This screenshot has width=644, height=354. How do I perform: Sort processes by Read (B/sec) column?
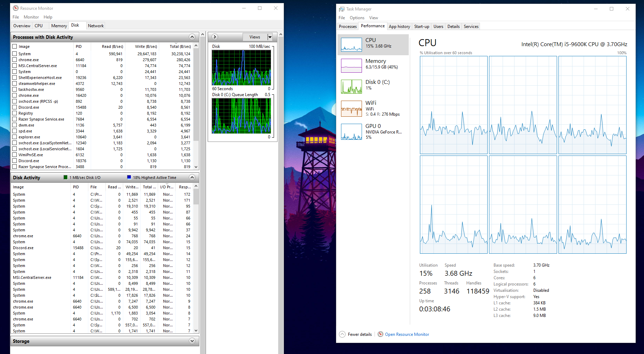coord(108,46)
